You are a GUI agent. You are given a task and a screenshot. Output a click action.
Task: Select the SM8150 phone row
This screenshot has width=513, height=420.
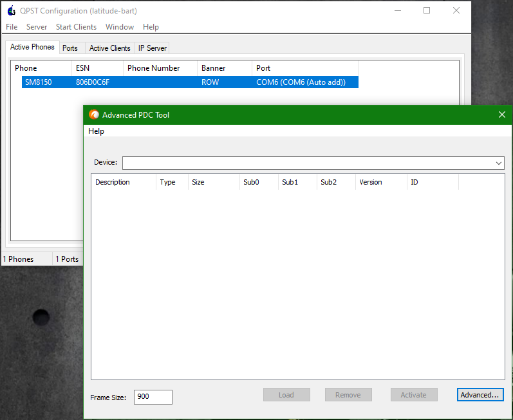190,82
